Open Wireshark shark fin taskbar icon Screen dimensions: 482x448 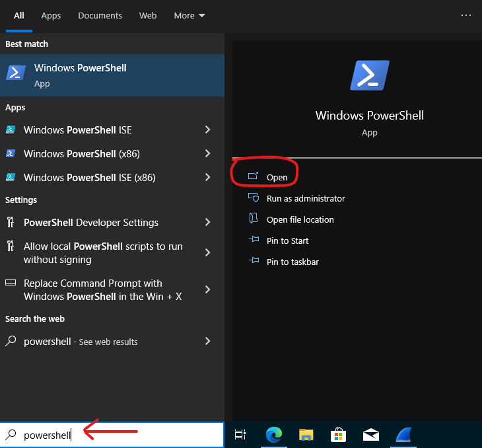point(403,435)
